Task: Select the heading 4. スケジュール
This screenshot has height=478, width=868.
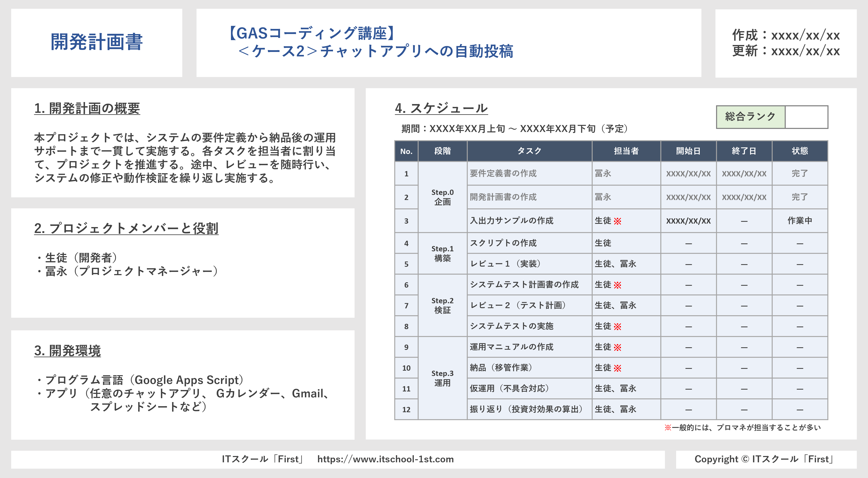Action: click(441, 108)
